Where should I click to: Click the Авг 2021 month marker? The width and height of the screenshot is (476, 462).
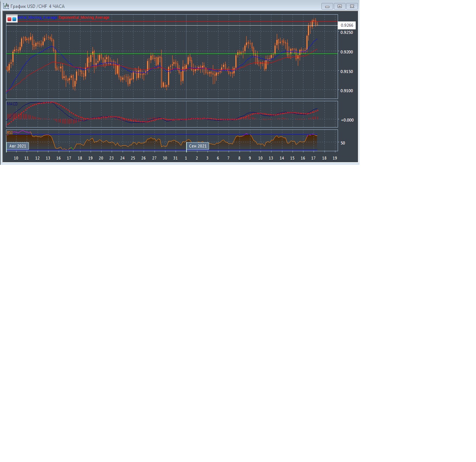(18, 146)
